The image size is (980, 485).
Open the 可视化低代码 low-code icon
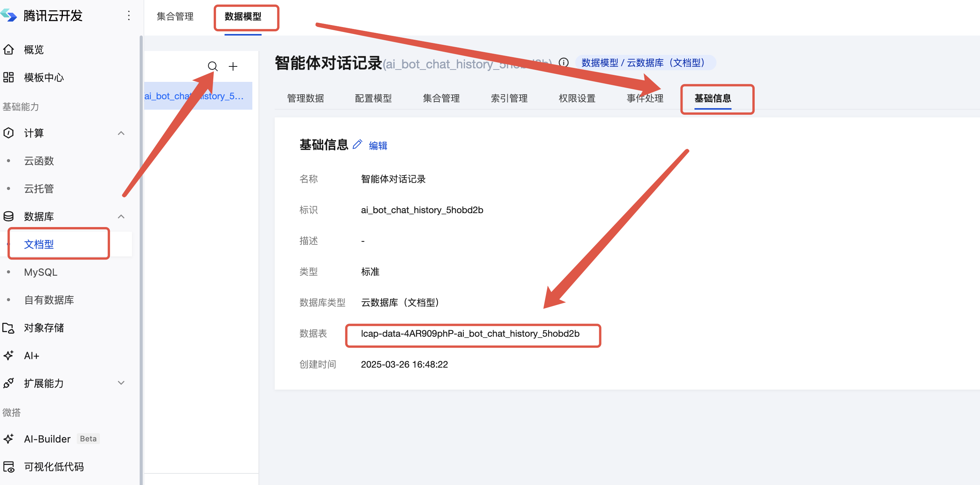click(x=8, y=466)
